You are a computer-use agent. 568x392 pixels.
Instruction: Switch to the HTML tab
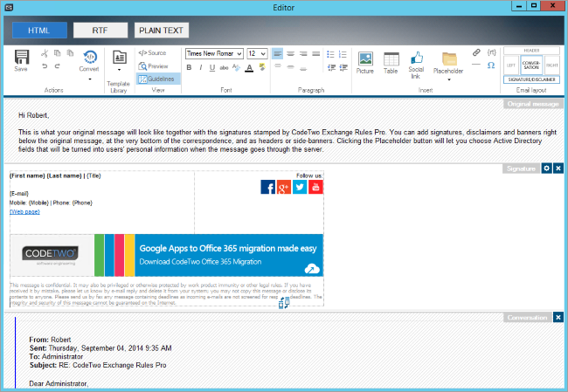(x=39, y=31)
